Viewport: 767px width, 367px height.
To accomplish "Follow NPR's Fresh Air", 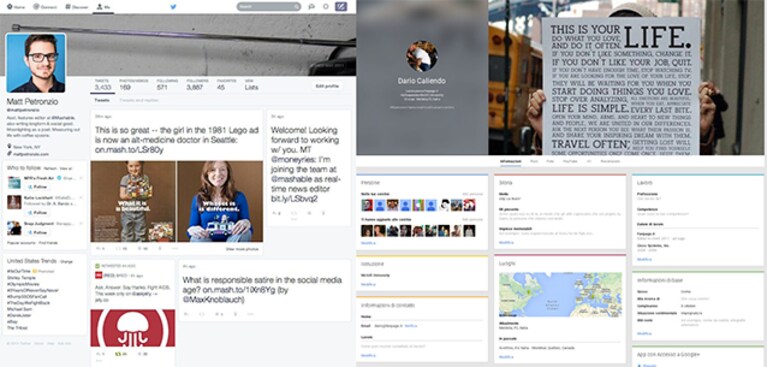I will coord(37,186).
